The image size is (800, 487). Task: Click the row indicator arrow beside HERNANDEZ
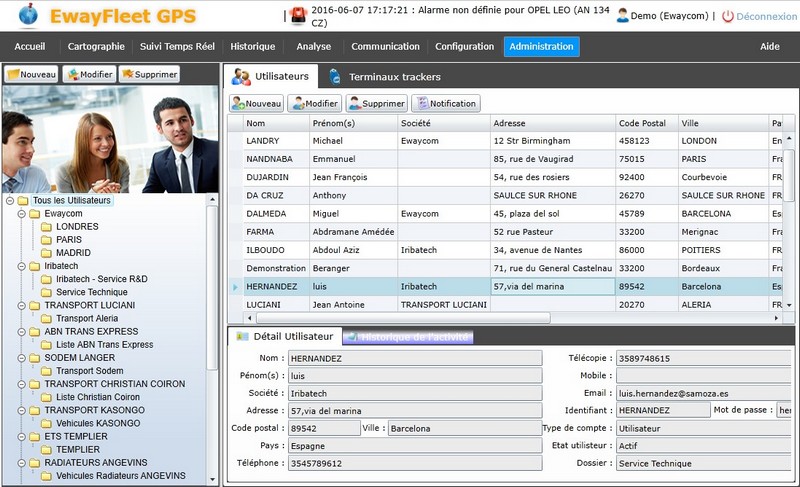pyautogui.click(x=235, y=287)
